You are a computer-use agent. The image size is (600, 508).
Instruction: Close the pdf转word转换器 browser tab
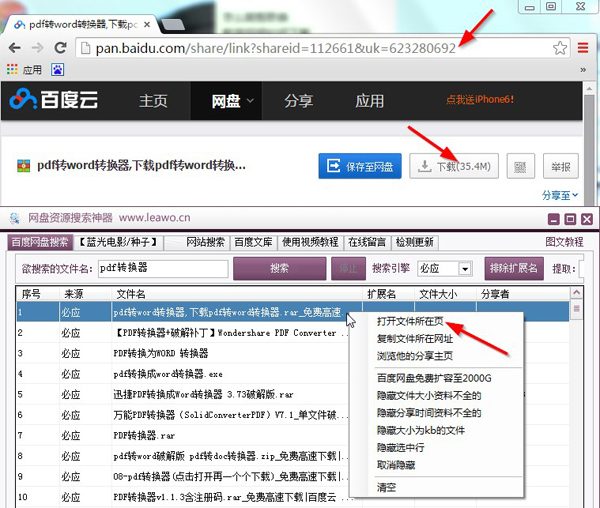[147, 25]
